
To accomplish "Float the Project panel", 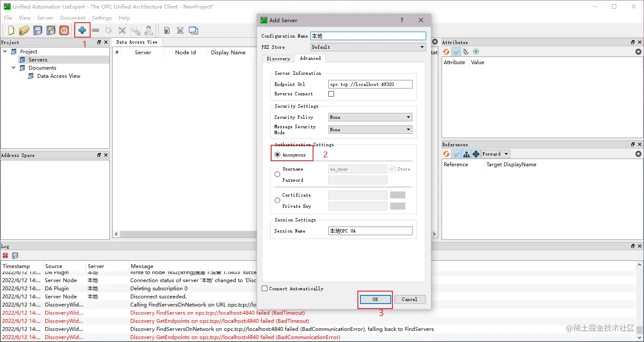I will tap(99, 42).
